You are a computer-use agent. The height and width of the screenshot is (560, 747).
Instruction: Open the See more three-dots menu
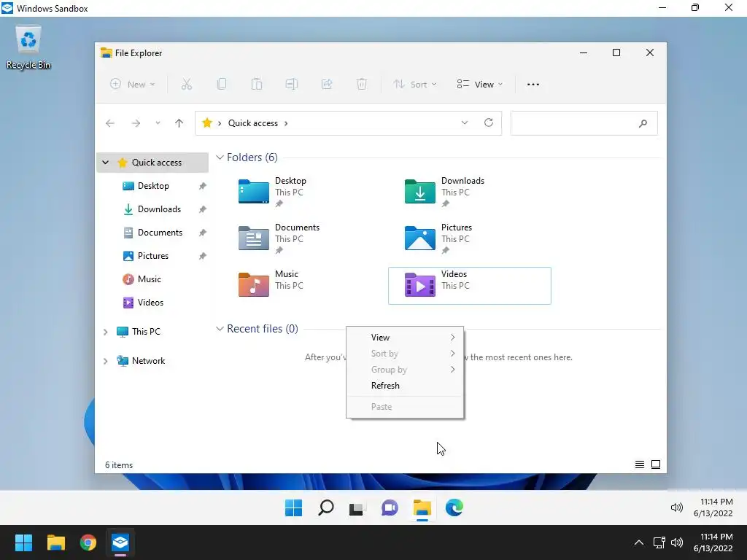[533, 85]
